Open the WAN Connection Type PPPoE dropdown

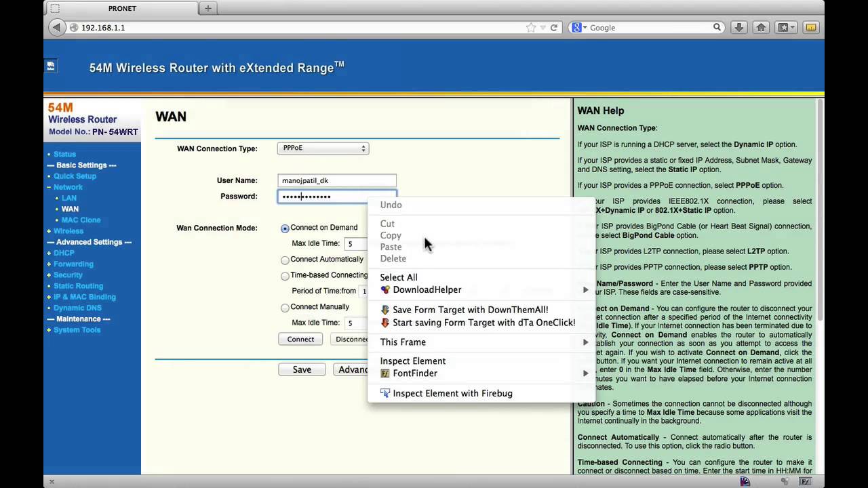click(x=323, y=148)
